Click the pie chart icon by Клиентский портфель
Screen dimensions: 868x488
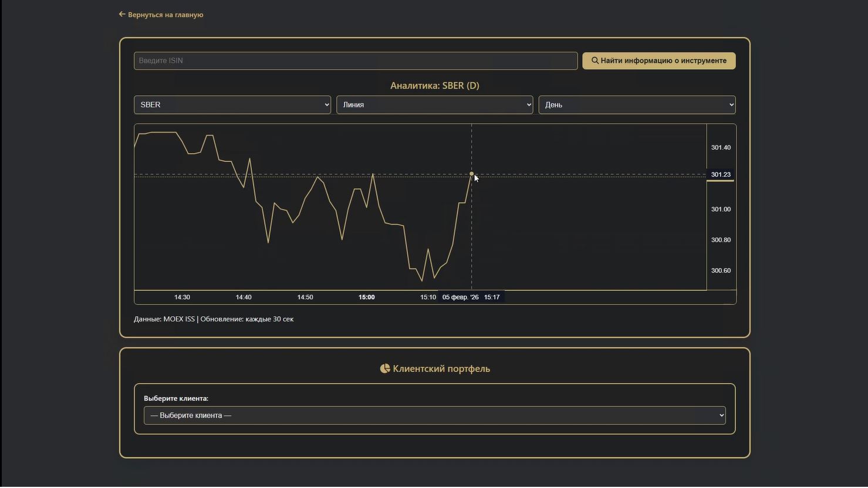[x=385, y=368]
